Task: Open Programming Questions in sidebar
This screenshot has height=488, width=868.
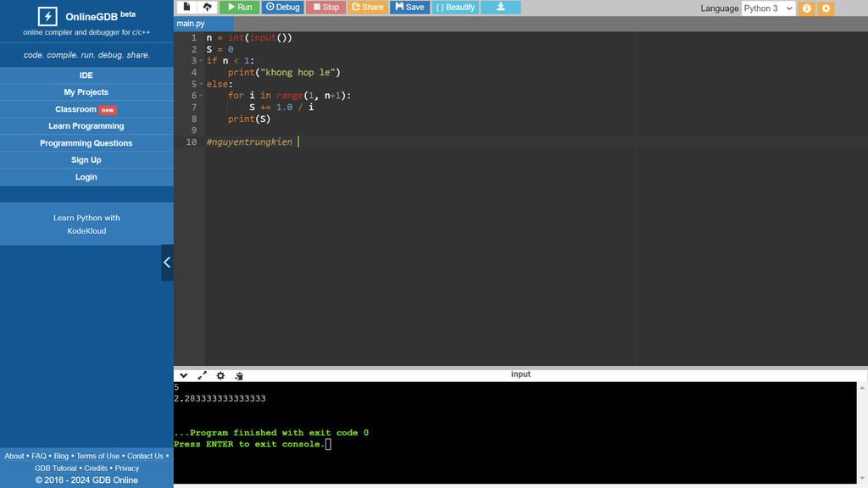Action: pyautogui.click(x=86, y=142)
